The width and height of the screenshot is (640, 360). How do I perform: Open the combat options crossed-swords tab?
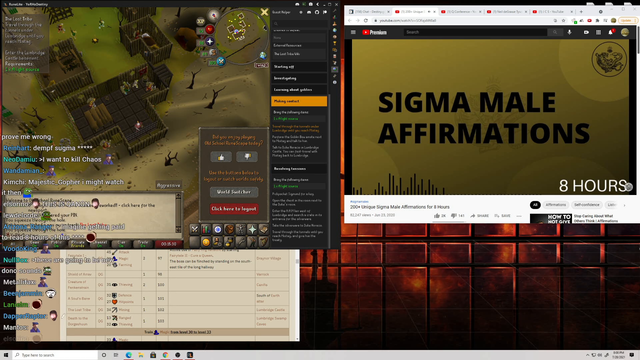coord(195,229)
